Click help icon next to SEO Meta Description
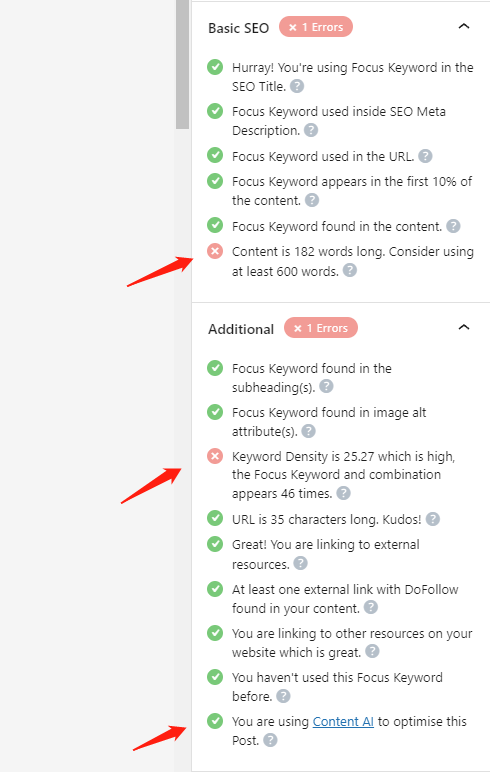The width and height of the screenshot is (490, 772). coord(311,130)
